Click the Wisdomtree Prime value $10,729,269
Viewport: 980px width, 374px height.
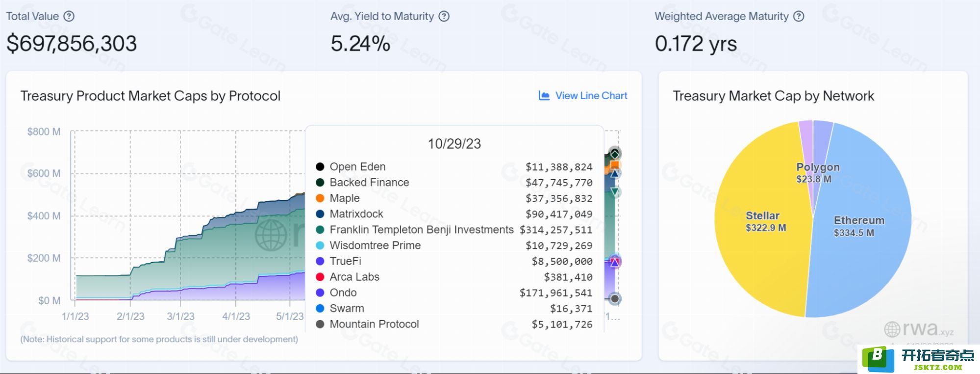pyautogui.click(x=559, y=245)
